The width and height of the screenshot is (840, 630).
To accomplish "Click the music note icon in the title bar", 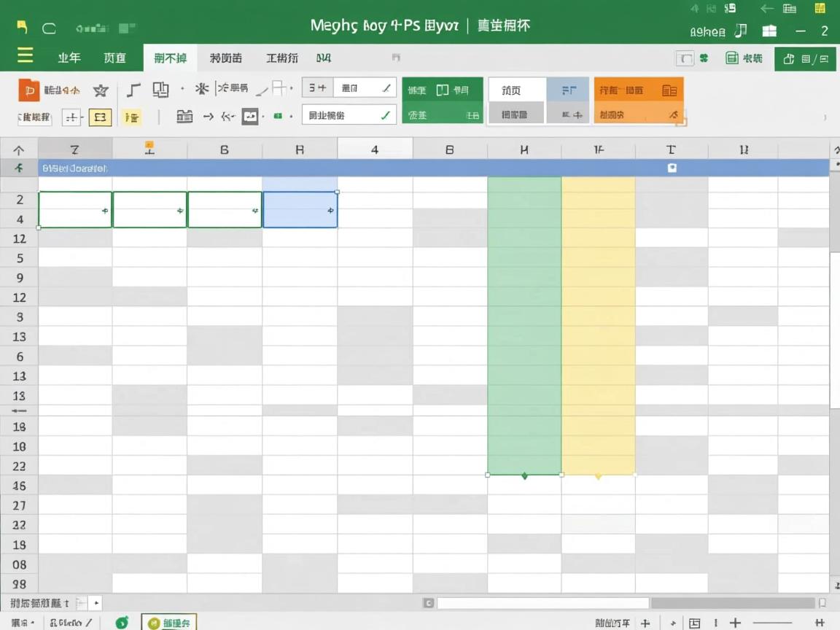I will [741, 31].
